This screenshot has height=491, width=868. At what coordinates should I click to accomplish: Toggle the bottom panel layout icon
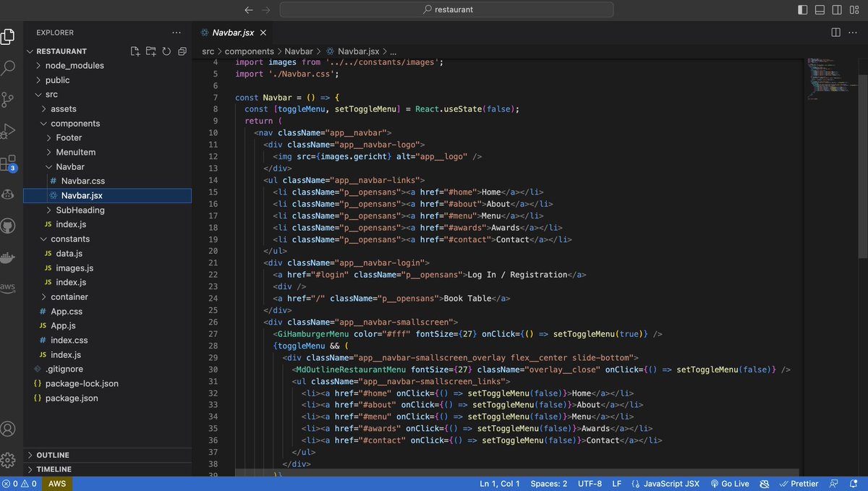[820, 10]
